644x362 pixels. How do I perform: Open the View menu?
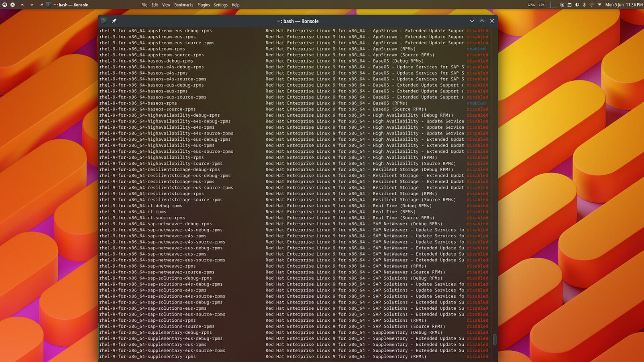click(166, 5)
